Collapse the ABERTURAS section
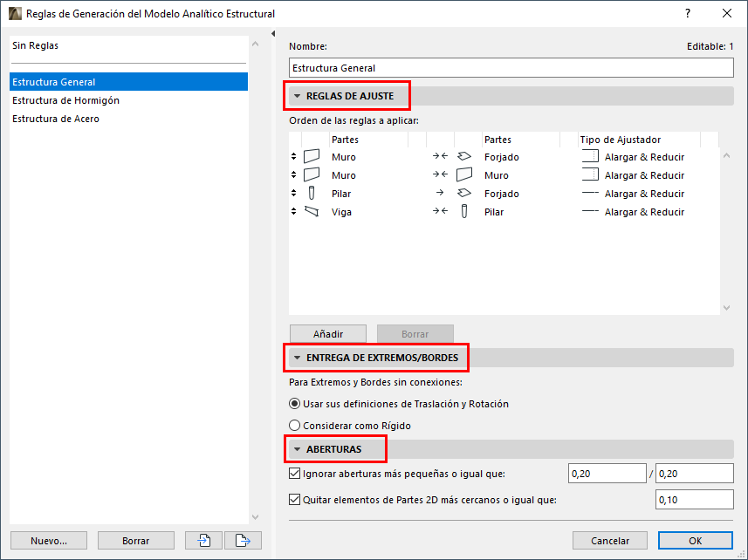The image size is (748, 560). (x=298, y=449)
